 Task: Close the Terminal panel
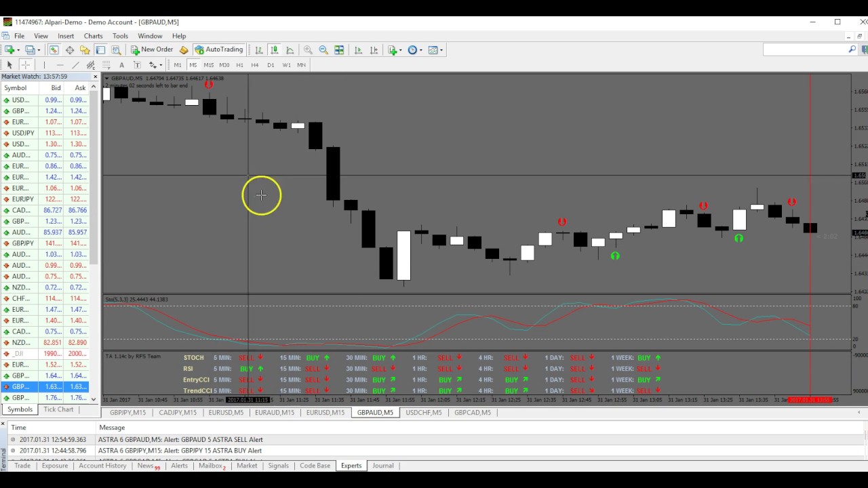pyautogui.click(x=3, y=424)
